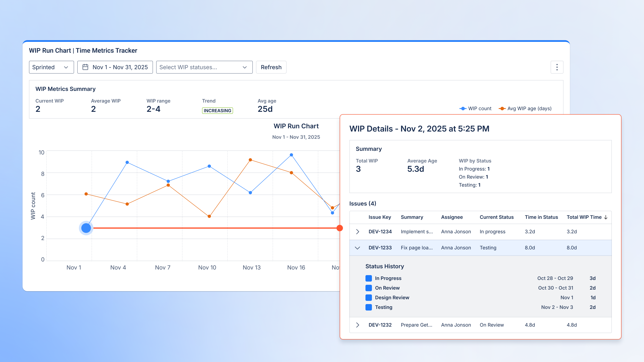644x362 pixels.
Task: Click the Design Review status icon in Status History
Action: tap(368, 298)
